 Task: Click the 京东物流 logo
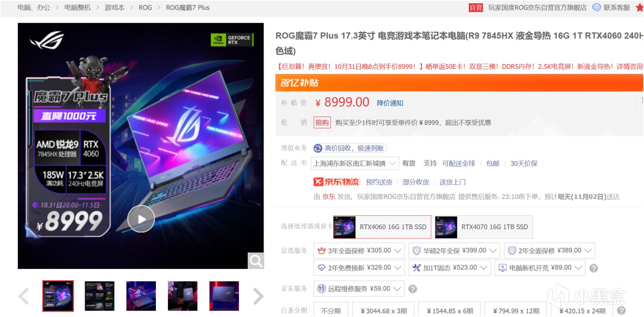coord(336,182)
